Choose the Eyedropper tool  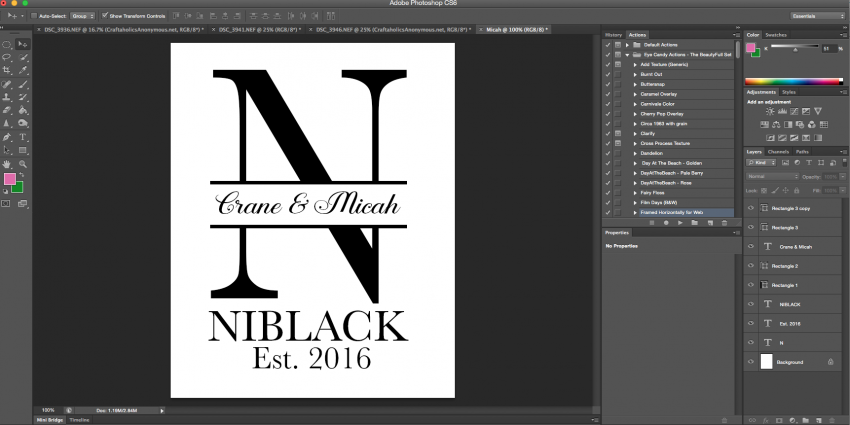coord(23,72)
